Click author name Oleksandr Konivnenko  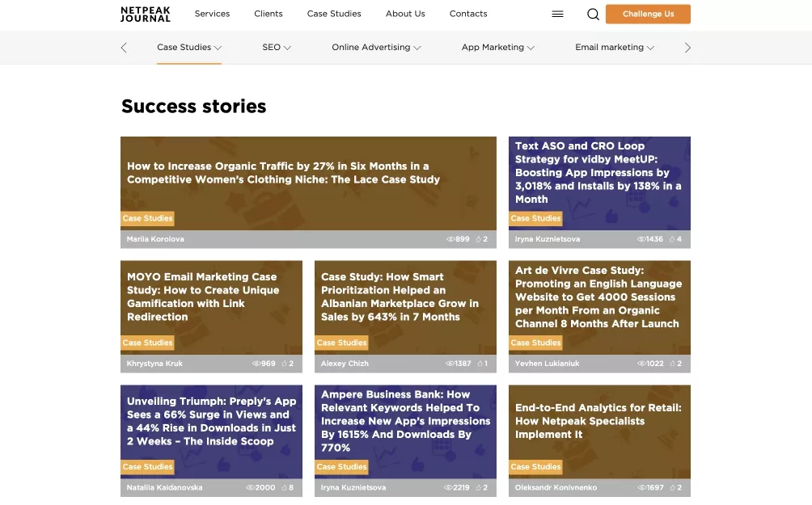coord(556,487)
